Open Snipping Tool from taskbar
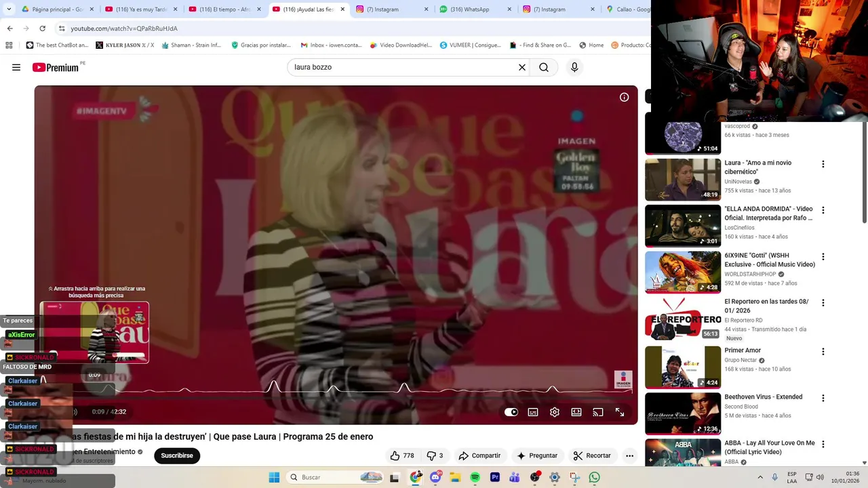Screen dimensions: 868x488 point(574,477)
